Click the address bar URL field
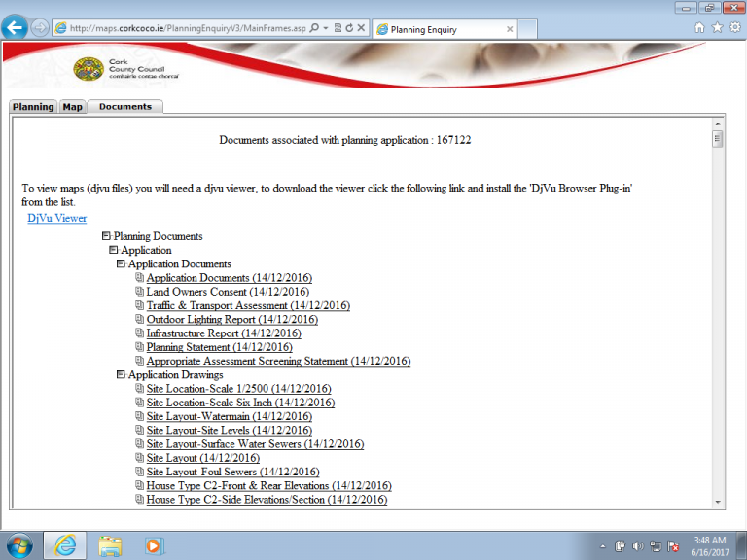747x560 pixels. pyautogui.click(x=188, y=28)
